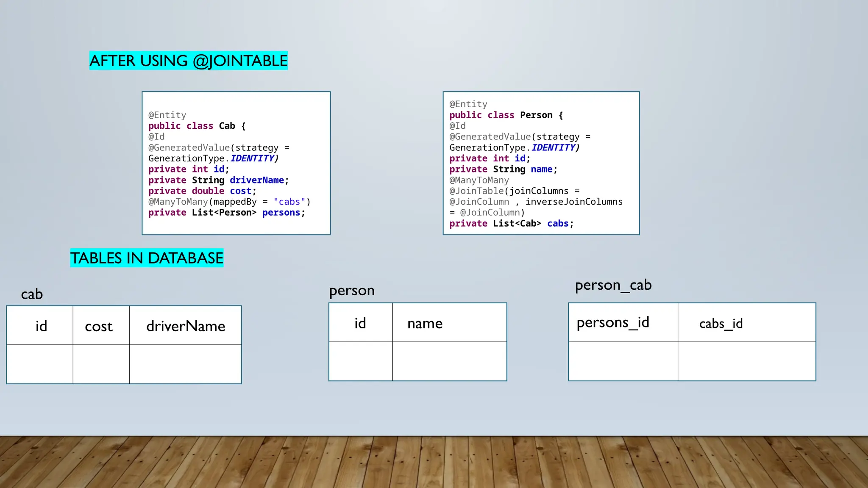
Task: Click the empty cell under name
Action: pos(449,361)
